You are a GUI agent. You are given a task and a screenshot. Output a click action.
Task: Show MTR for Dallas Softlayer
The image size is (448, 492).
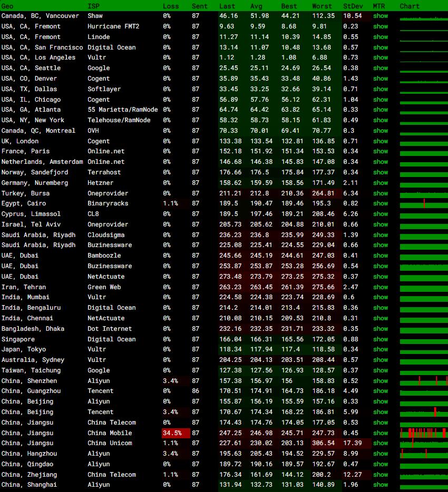pyautogui.click(x=381, y=89)
